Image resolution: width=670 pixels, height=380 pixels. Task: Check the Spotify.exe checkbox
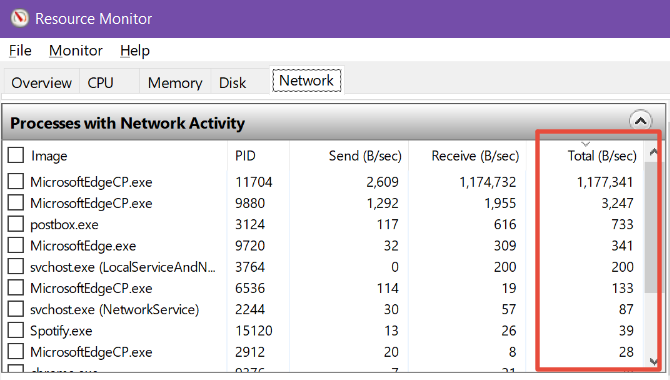point(16,330)
